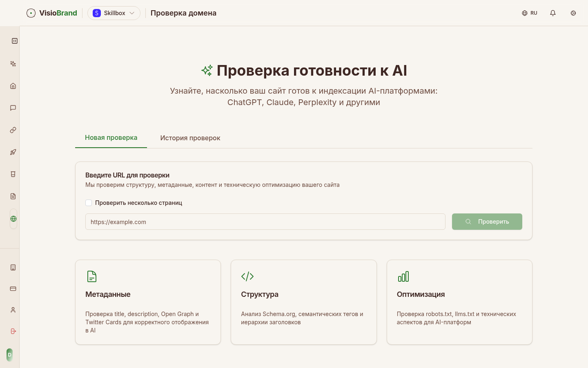This screenshot has width=588, height=368.
Task: Open the RU language selector
Action: pos(529,13)
